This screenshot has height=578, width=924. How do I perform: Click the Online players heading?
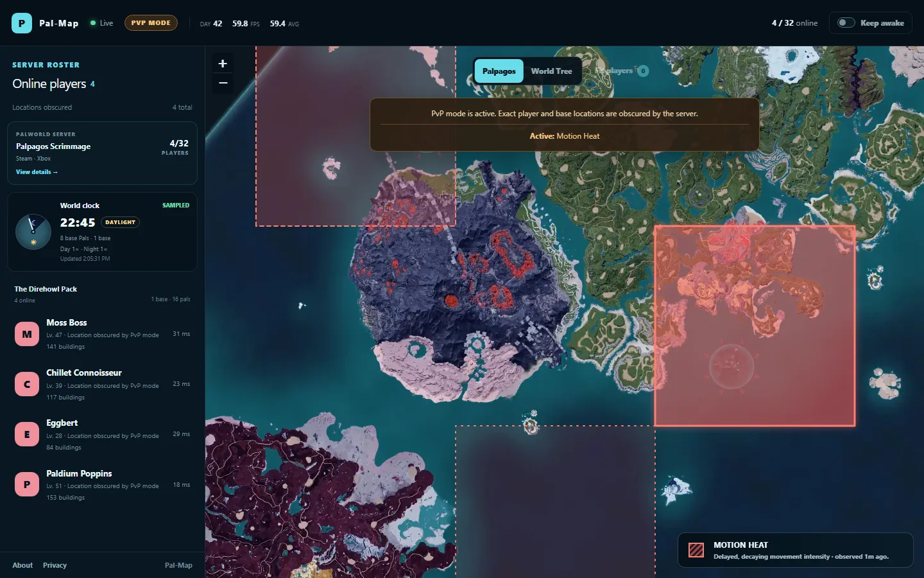(49, 84)
